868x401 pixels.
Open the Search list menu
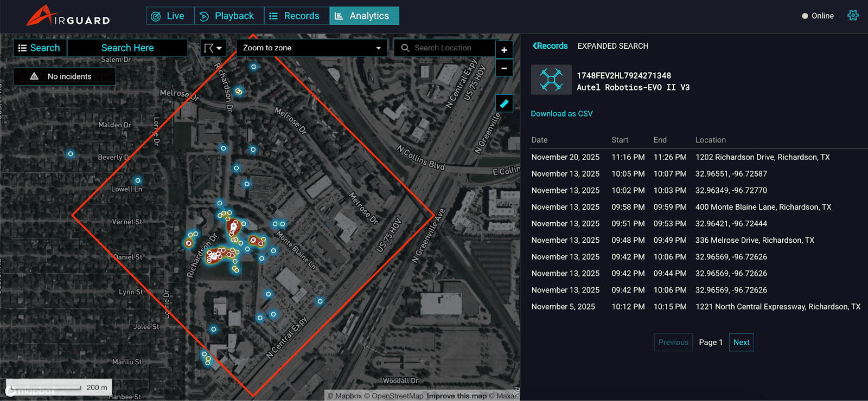click(x=40, y=48)
